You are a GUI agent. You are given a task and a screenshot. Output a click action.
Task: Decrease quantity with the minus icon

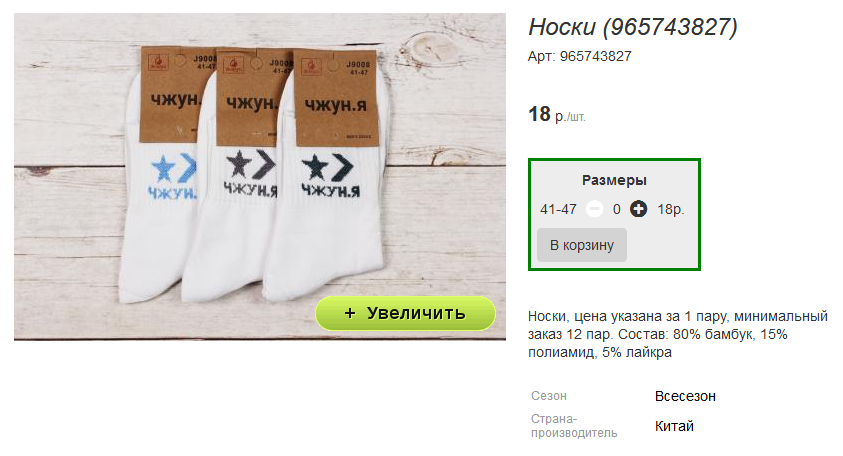[594, 209]
